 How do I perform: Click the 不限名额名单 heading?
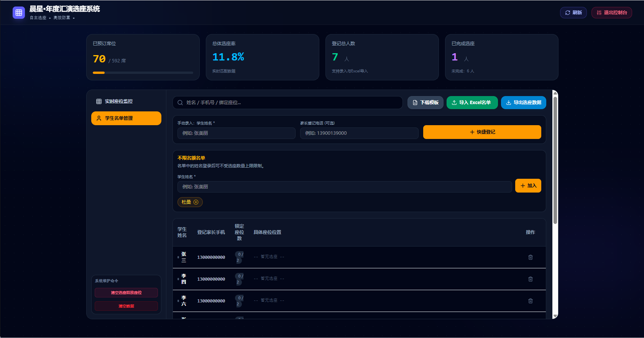[191, 158]
